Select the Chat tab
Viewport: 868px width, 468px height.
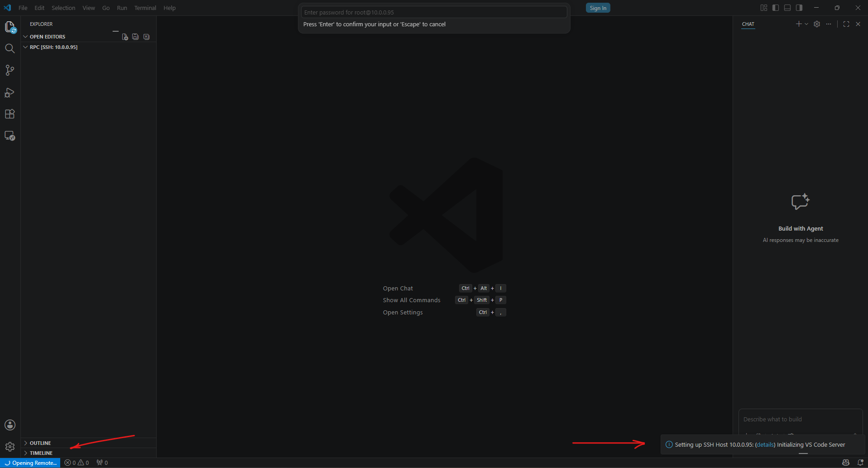click(748, 24)
